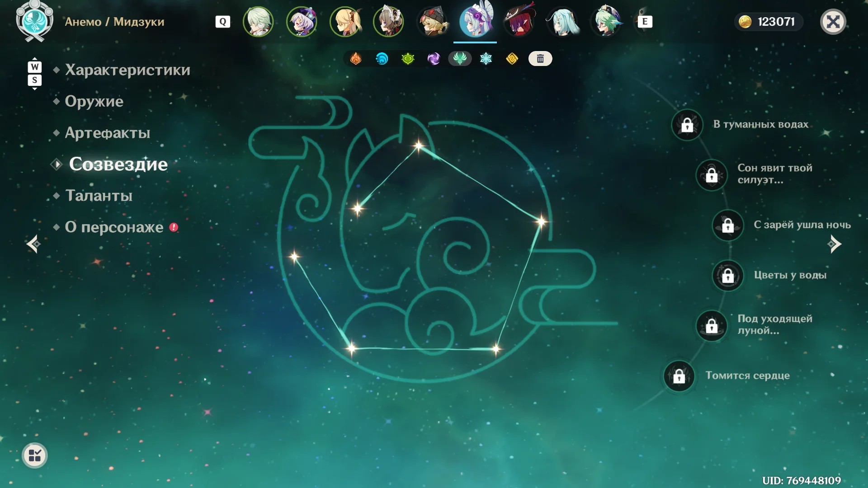The image size is (868, 488).
Task: Open the Таланты talents section
Action: coord(99,196)
